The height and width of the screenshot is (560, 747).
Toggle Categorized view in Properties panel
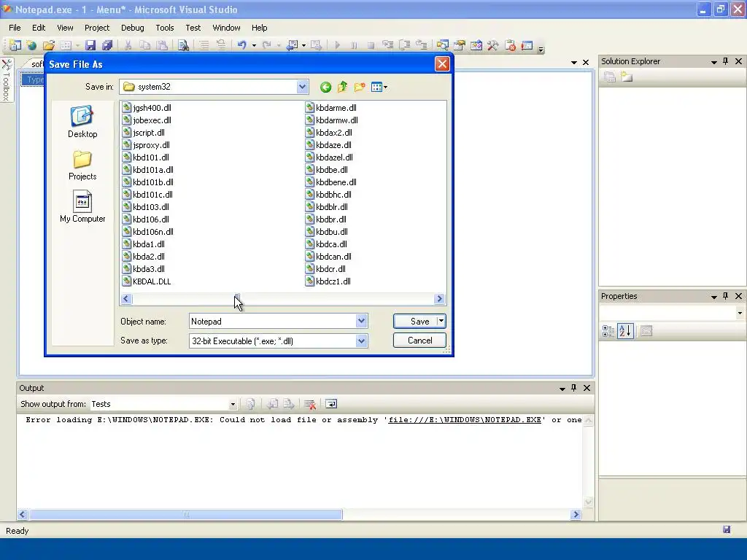pos(608,331)
